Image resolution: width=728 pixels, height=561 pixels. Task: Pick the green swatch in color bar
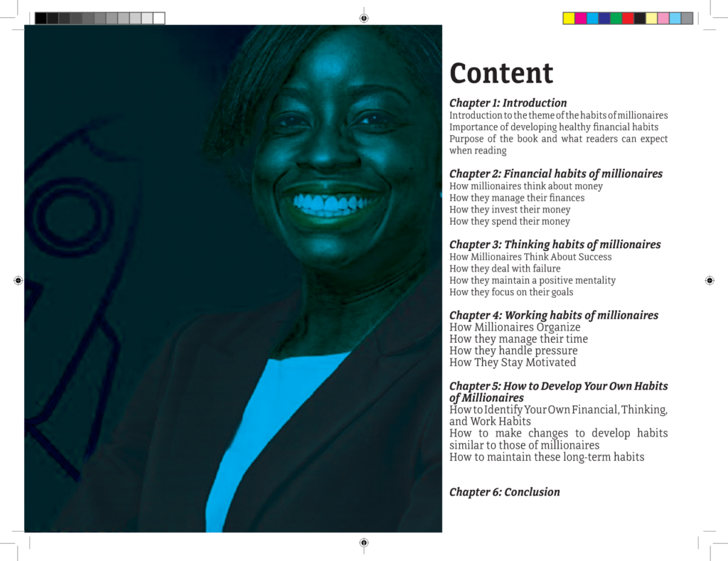tap(616, 18)
